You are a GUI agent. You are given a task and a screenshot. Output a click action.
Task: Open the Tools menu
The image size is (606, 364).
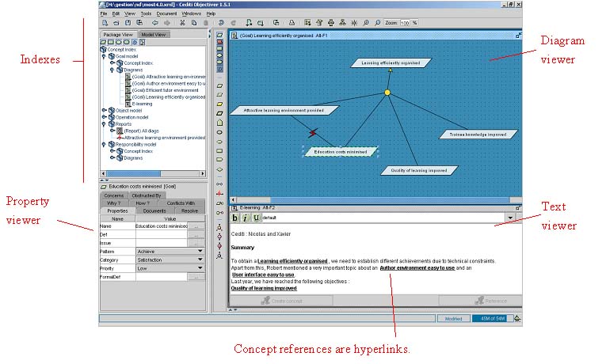point(146,13)
